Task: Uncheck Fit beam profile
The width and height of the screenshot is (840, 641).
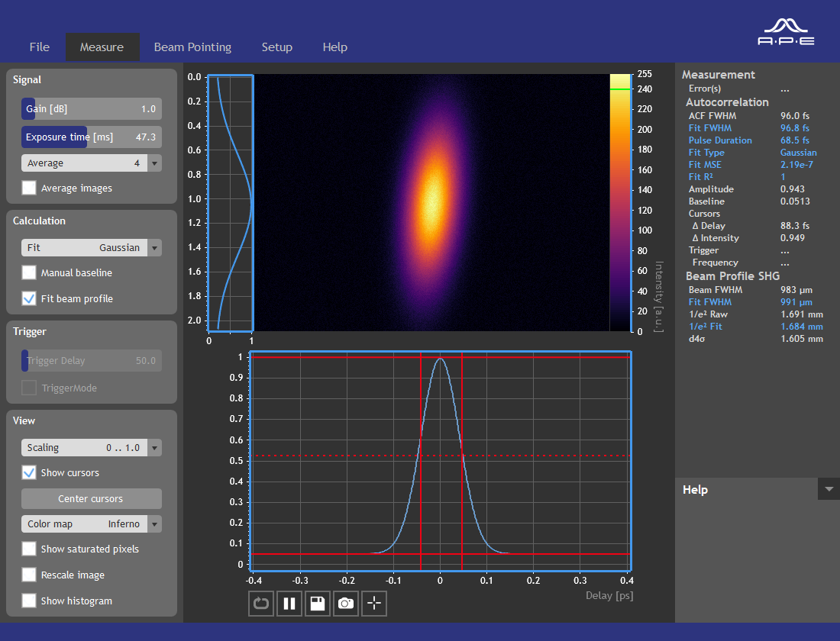Action: click(x=29, y=298)
